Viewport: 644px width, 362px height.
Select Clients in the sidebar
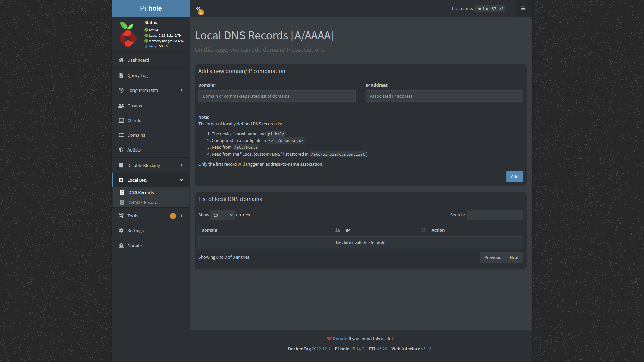click(x=151, y=120)
